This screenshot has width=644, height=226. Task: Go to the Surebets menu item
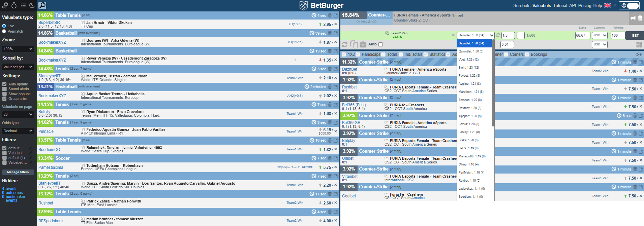pyautogui.click(x=522, y=6)
